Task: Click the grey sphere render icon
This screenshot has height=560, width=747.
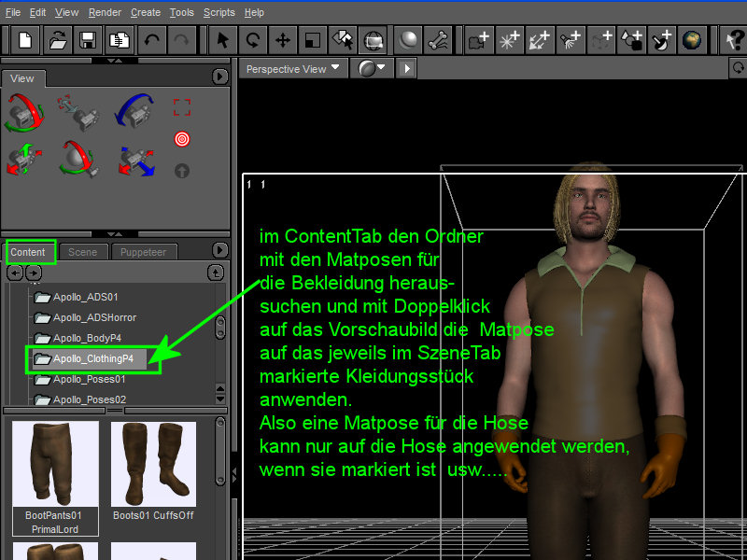Action: (408, 40)
